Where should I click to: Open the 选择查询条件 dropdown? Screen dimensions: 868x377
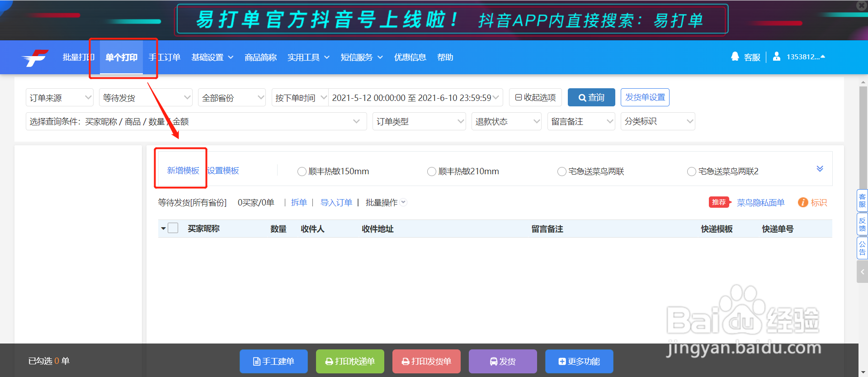point(196,121)
